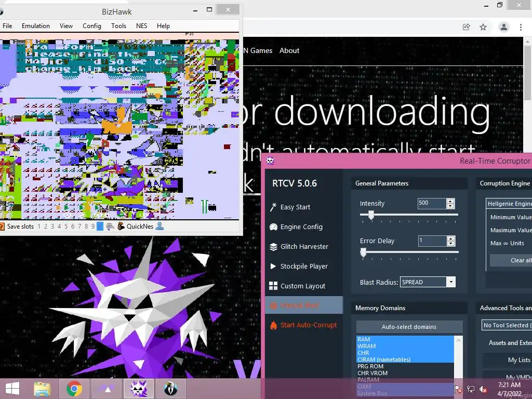
Task: Click the Real-Time Corruptor window icon
Action: pyautogui.click(x=270, y=161)
